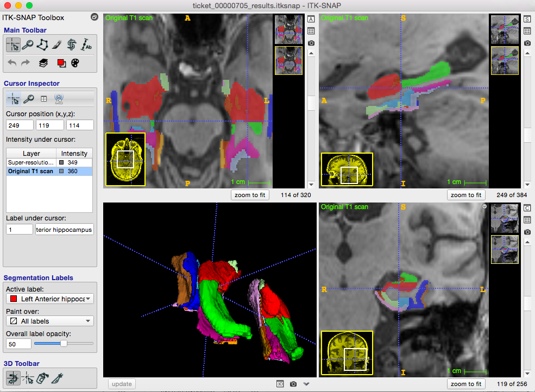Toggle the 3D Scalpel tool

(x=58, y=378)
